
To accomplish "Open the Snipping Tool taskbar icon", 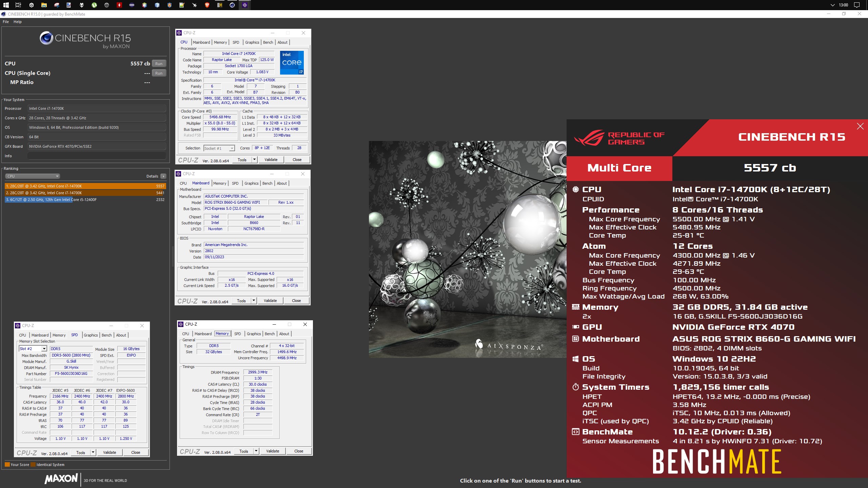I will click(57, 5).
